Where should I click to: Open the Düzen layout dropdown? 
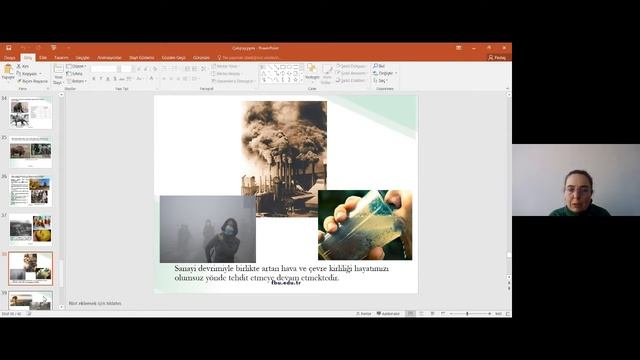[x=76, y=66]
